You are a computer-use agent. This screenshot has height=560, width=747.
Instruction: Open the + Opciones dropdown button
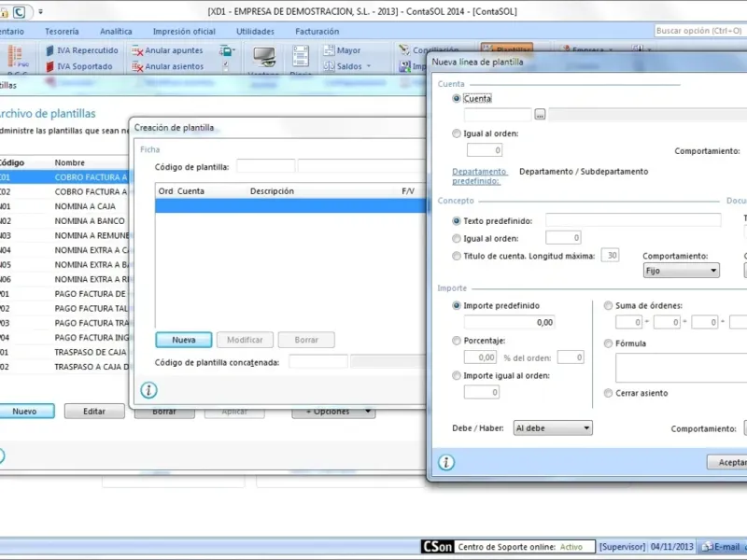click(x=333, y=413)
